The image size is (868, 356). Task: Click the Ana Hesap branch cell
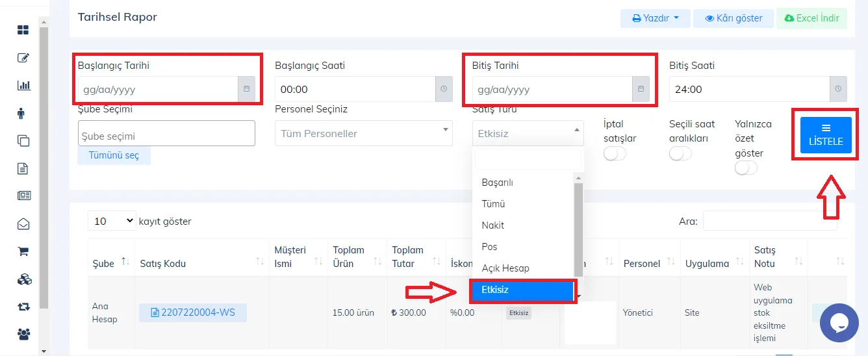click(104, 312)
